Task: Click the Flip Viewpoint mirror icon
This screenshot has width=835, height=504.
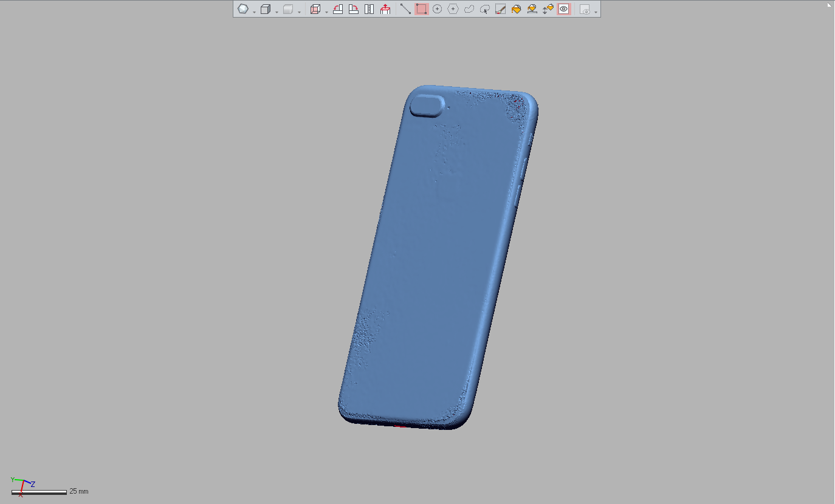Action: point(369,9)
